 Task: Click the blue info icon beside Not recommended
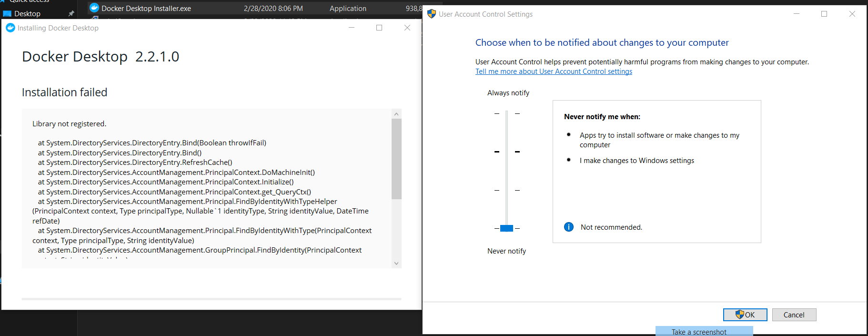point(569,227)
